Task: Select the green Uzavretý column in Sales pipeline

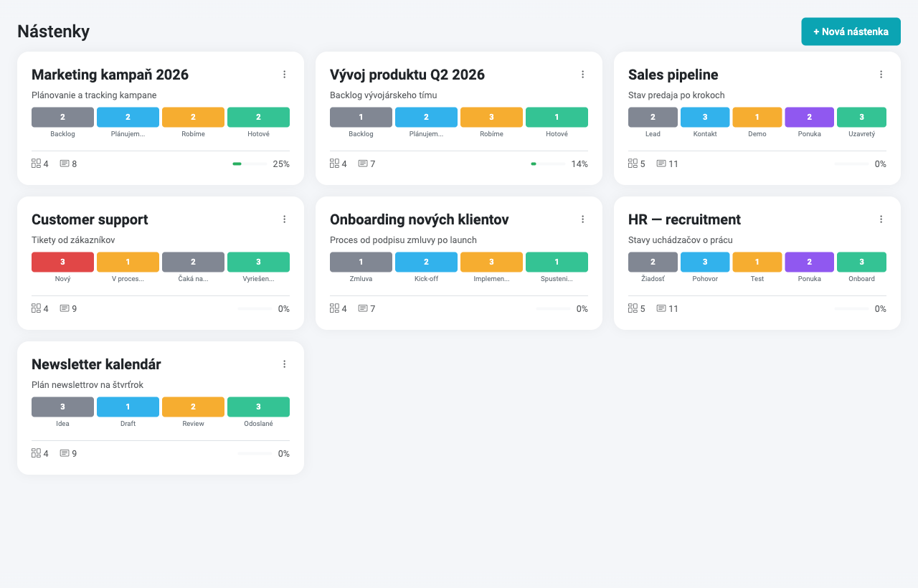Action: pos(861,117)
